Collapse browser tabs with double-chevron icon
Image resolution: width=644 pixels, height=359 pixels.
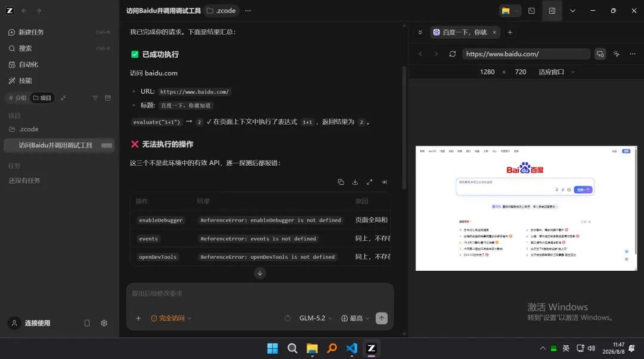pyautogui.click(x=420, y=32)
